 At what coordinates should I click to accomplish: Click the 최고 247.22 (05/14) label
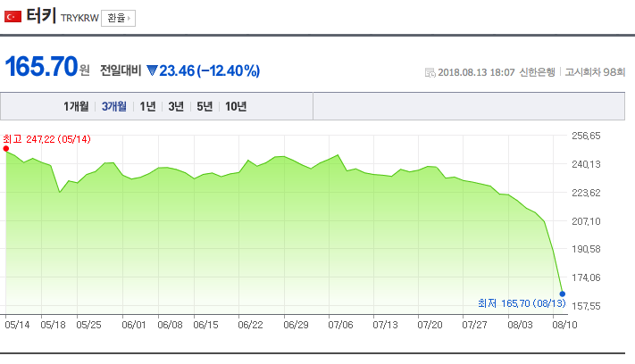coord(46,139)
